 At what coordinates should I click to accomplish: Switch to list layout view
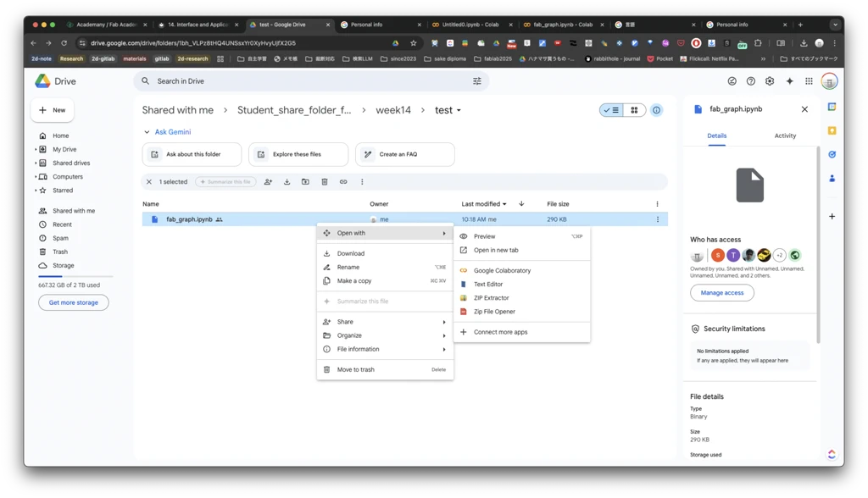[612, 110]
